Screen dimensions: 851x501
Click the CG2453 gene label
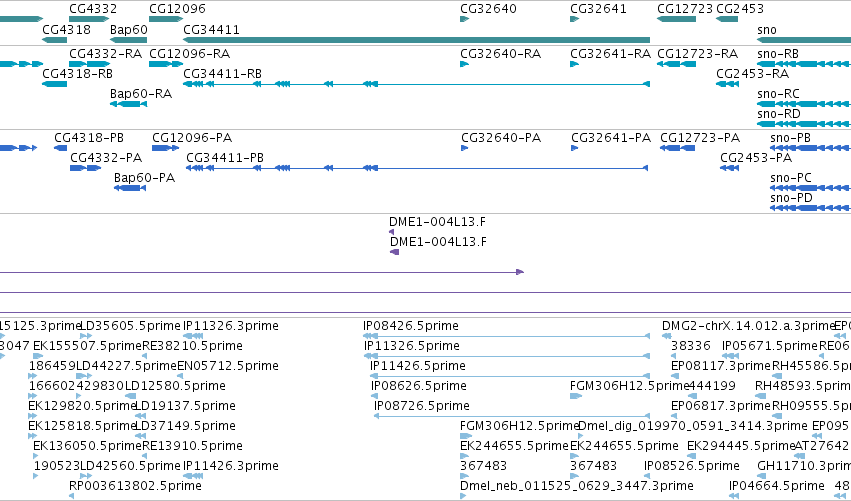coord(740,9)
